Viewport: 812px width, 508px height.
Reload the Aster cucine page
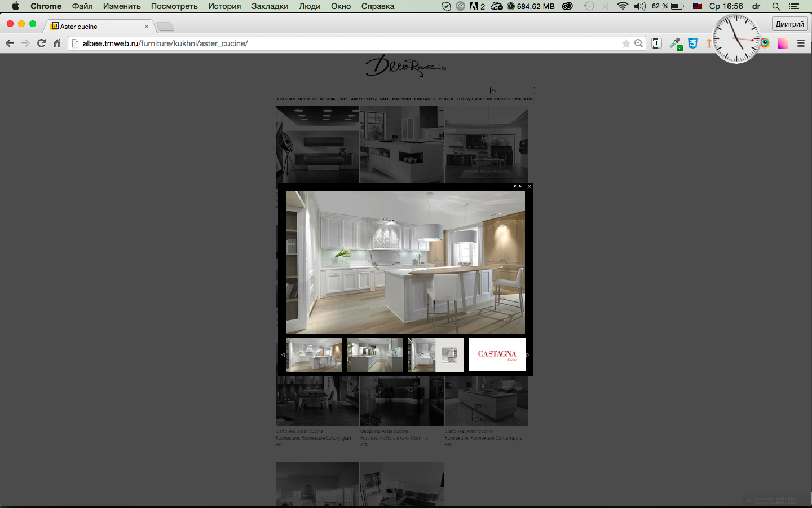41,43
